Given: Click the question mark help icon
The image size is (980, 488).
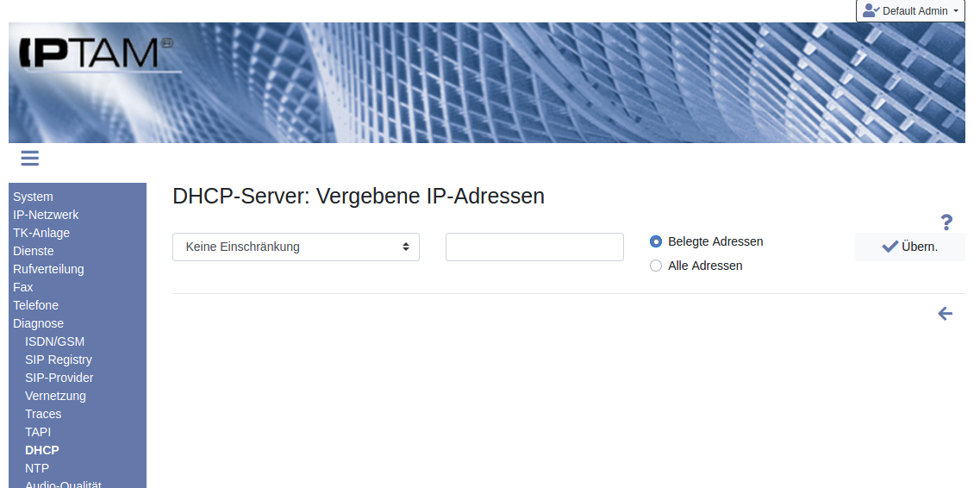Looking at the screenshot, I should pos(946,222).
